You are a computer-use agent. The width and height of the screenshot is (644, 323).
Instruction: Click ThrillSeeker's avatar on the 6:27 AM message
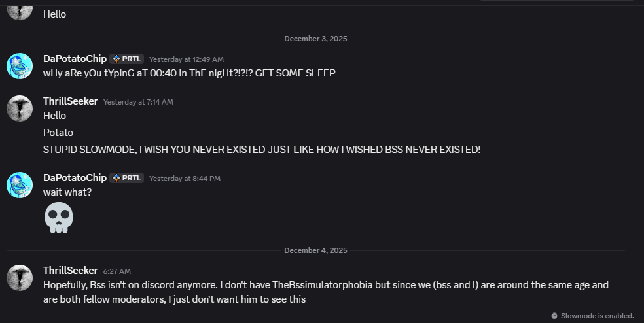coord(20,277)
